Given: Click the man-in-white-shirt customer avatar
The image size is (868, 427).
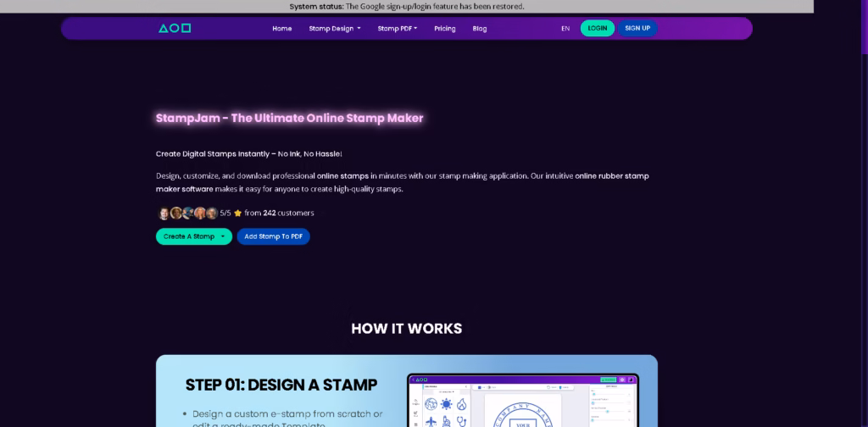Looking at the screenshot, I should (164, 213).
